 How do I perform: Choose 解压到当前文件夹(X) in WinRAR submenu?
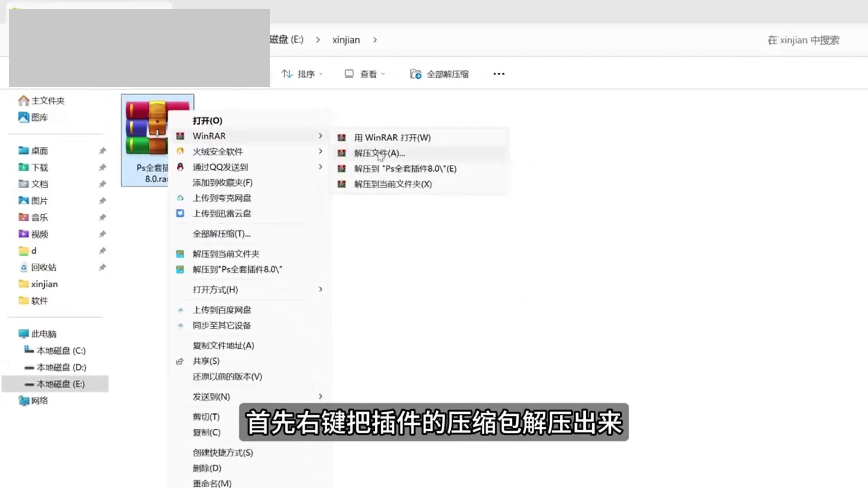coord(392,184)
